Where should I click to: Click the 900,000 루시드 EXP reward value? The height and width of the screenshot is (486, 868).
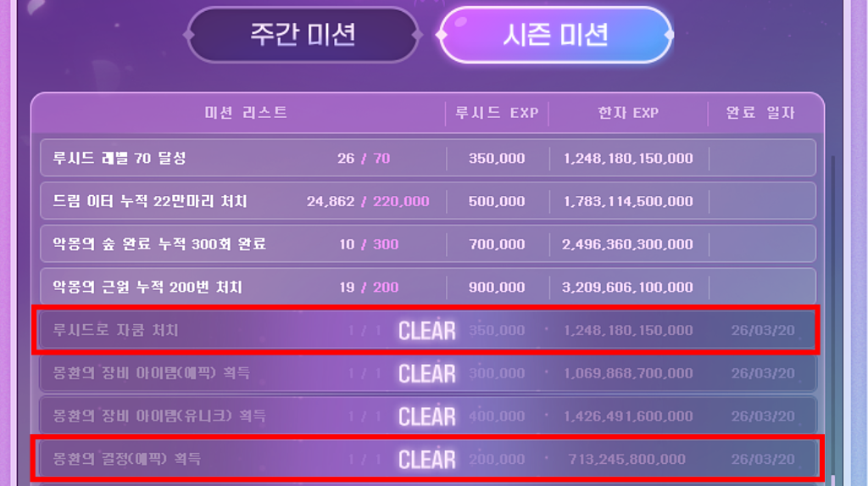497,288
